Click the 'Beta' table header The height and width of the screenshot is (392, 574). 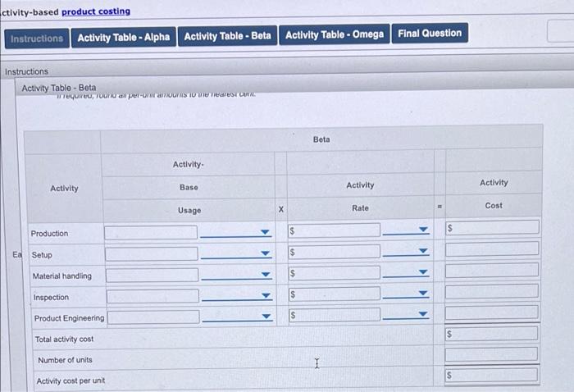321,139
